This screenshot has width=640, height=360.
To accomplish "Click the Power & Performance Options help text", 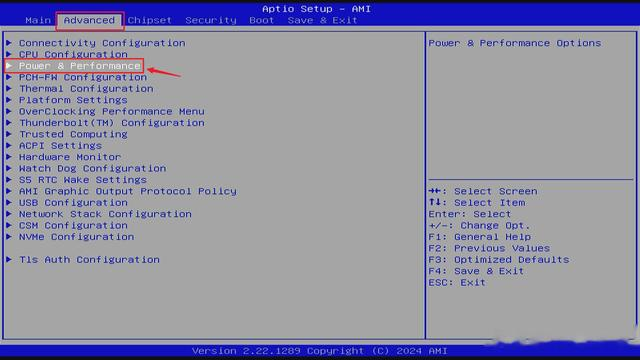I will tap(515, 43).
